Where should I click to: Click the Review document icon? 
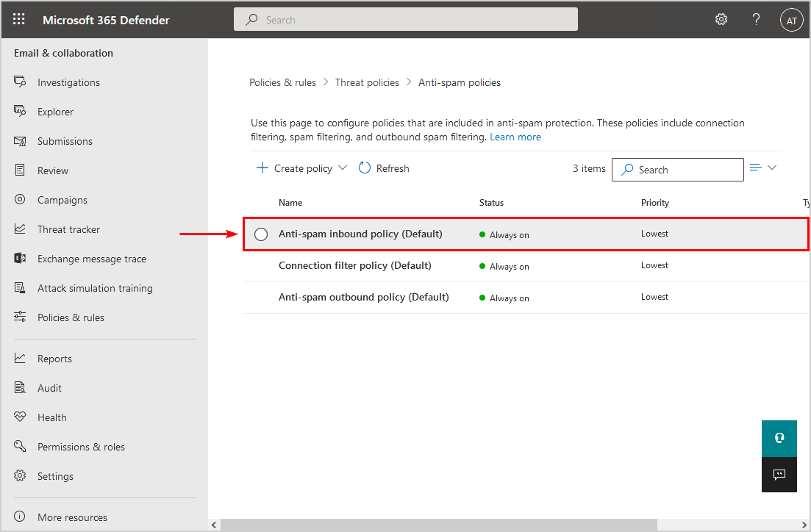[20, 170]
